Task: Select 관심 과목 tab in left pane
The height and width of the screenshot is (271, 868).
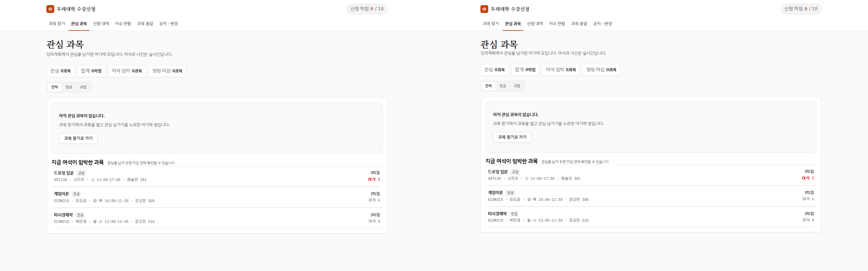Action: pos(79,23)
